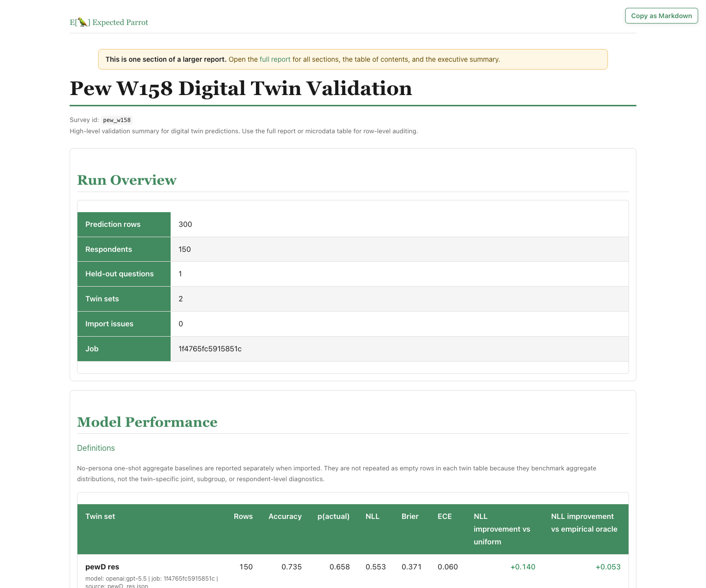This screenshot has width=706, height=588.
Task: Select the Import issues label cell
Action: 124,324
